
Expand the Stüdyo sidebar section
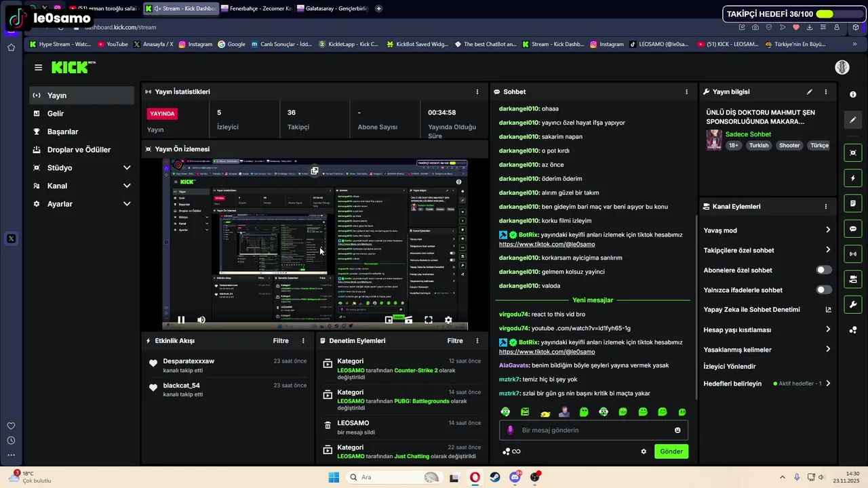click(x=81, y=167)
